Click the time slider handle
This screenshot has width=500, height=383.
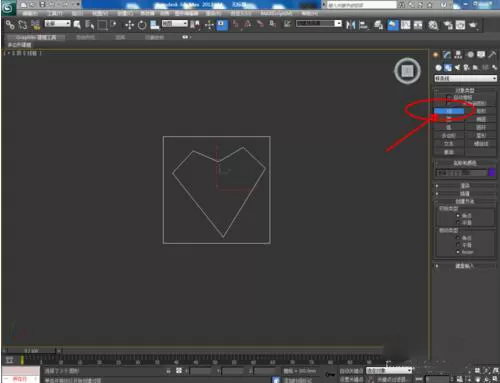31,351
